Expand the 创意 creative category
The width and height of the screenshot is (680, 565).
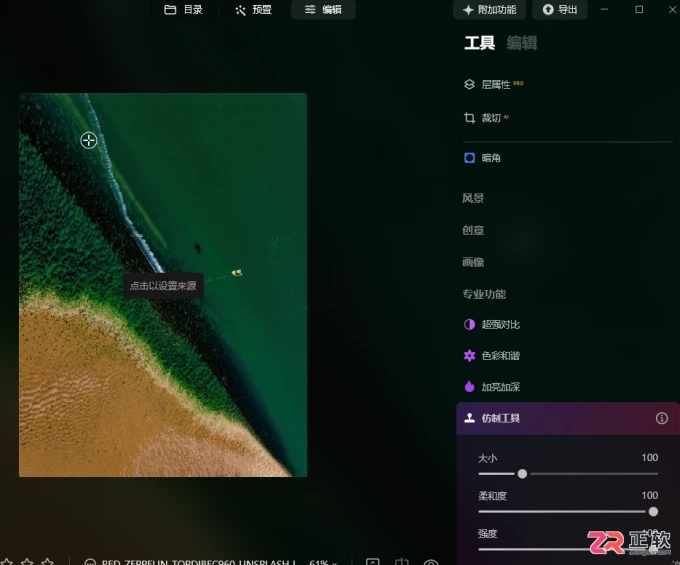point(473,230)
